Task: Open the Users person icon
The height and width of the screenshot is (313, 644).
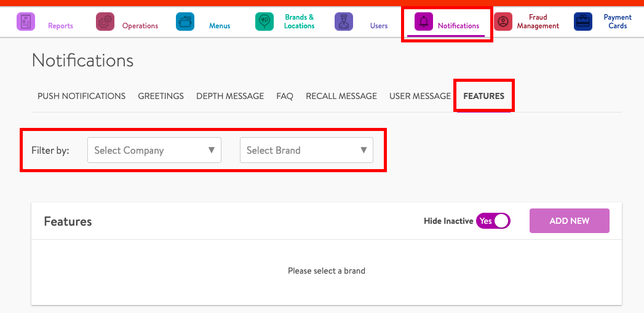Action: (344, 22)
